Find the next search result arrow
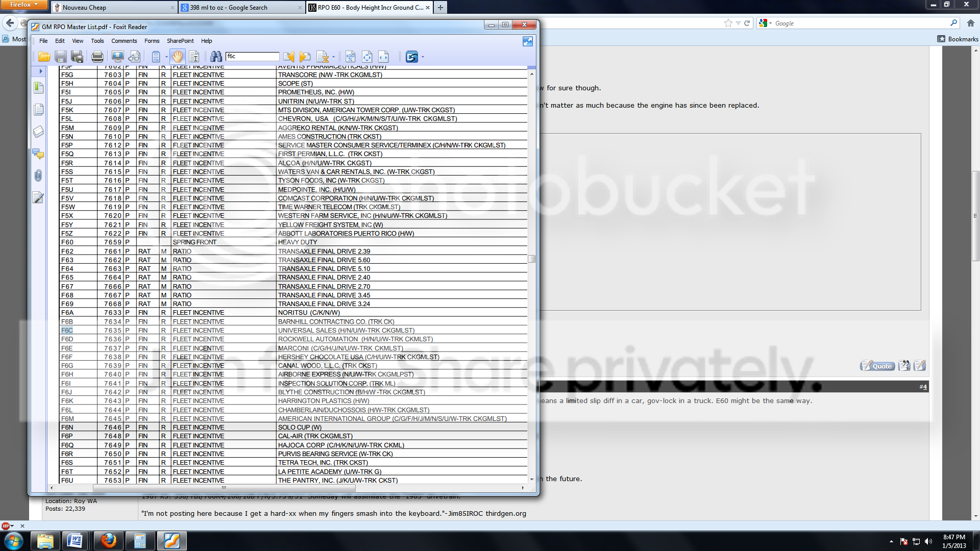This screenshot has height=551, width=980. pos(305,57)
